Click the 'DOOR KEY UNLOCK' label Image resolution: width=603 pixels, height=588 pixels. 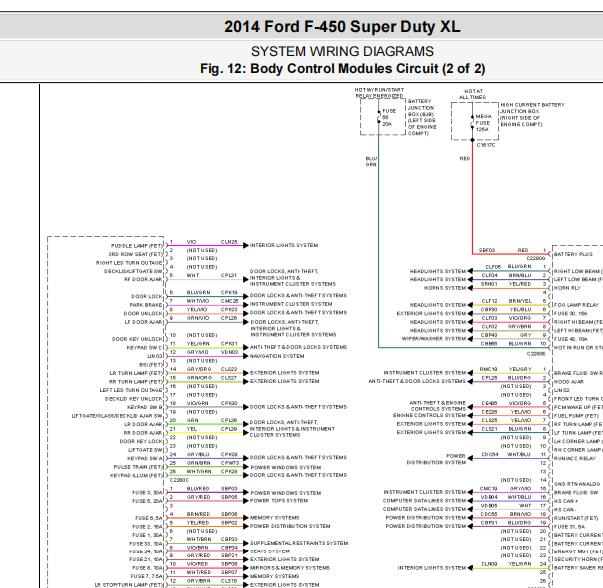137,339
